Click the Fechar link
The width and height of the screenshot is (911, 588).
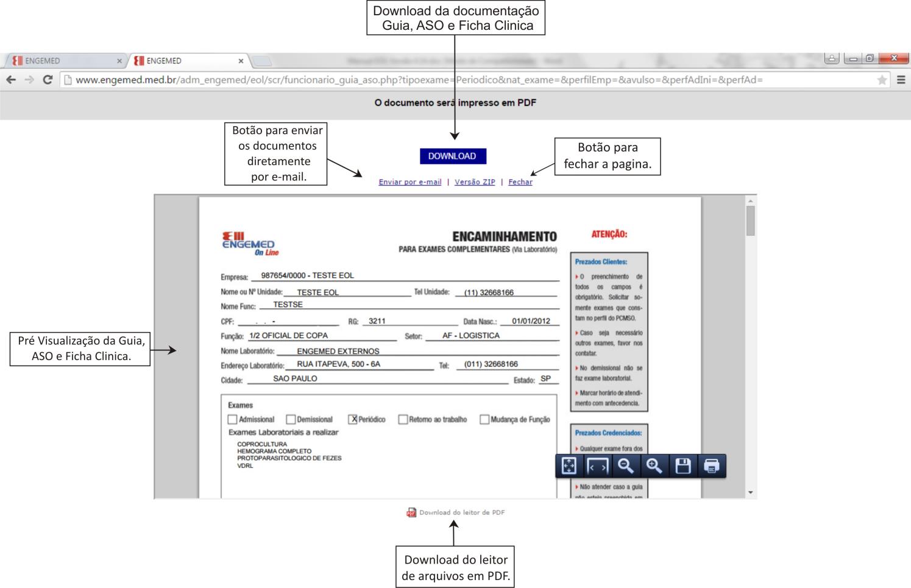[x=520, y=182]
